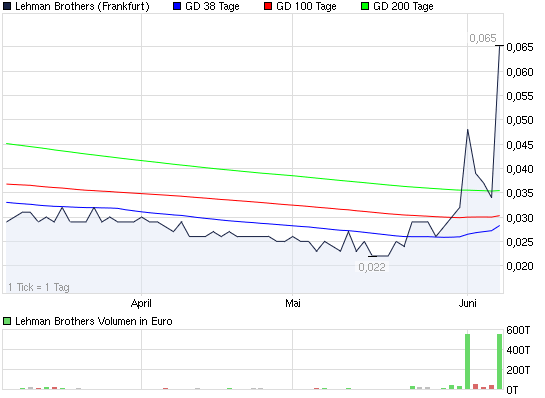Click the tall green volume bar at Juni
Image resolution: width=545 pixels, height=398 pixels.
(467, 362)
